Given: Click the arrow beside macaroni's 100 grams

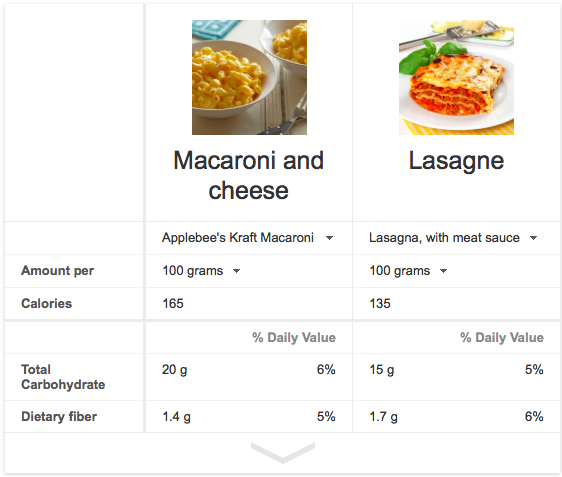Looking at the screenshot, I should 236,271.
